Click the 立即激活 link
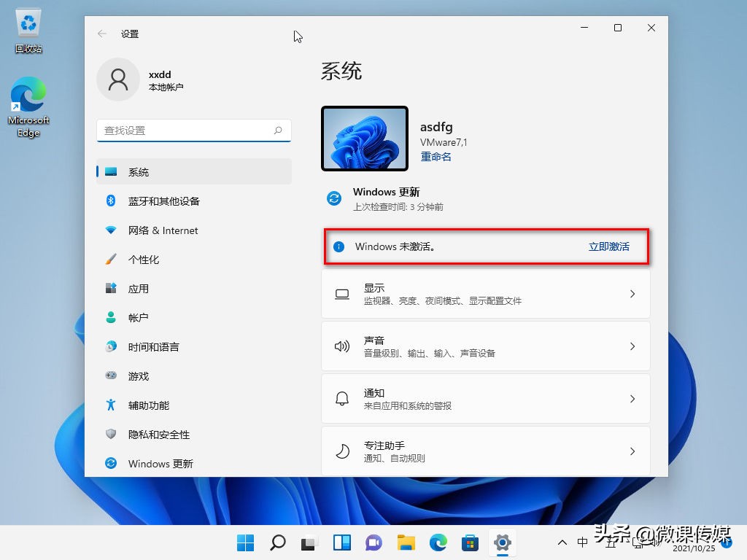This screenshot has width=747, height=560. tap(608, 246)
